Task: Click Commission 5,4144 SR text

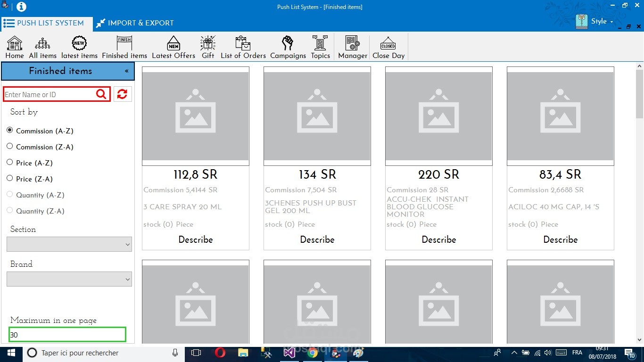Action: pos(181,190)
